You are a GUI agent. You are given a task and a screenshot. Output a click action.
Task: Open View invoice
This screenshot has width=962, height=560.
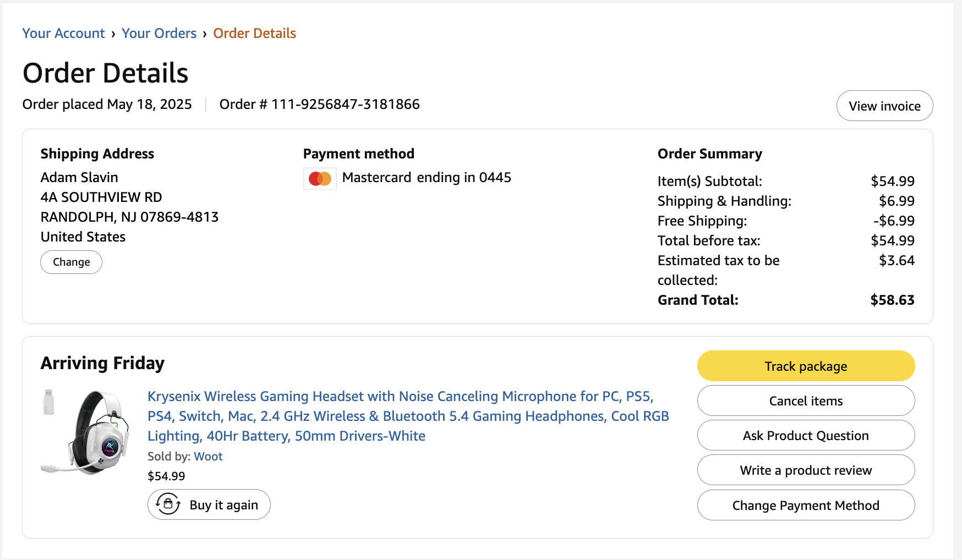[884, 106]
